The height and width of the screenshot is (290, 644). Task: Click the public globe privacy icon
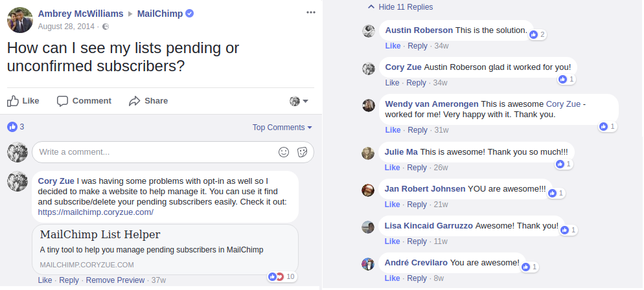click(x=106, y=27)
